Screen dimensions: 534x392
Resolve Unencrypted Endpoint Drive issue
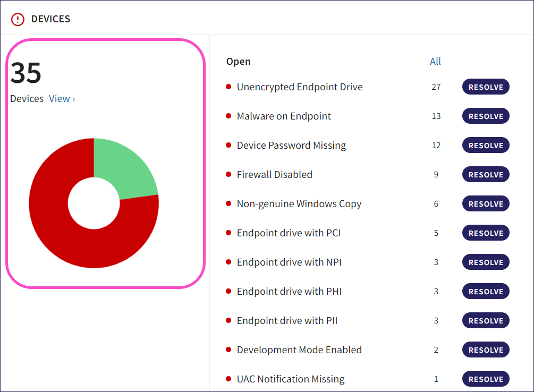click(x=486, y=87)
